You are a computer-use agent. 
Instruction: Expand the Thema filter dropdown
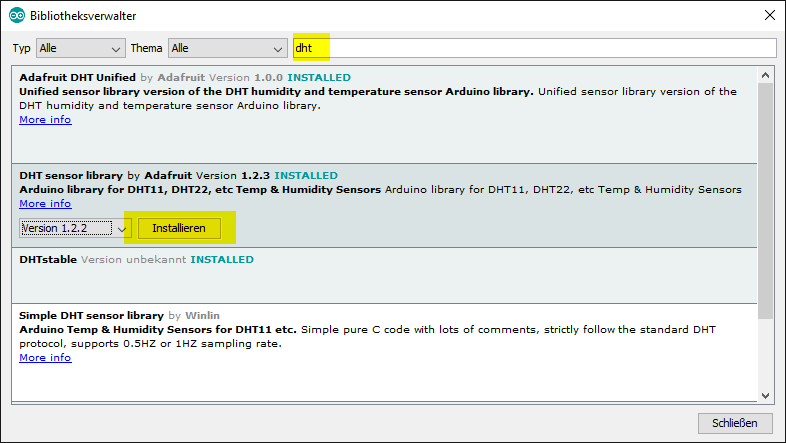[x=227, y=48]
